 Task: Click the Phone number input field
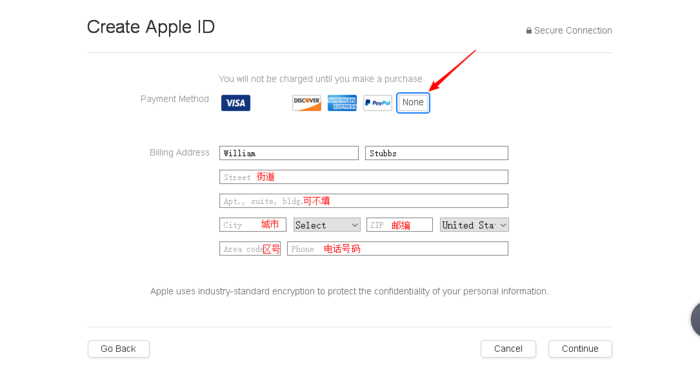pyautogui.click(x=398, y=249)
